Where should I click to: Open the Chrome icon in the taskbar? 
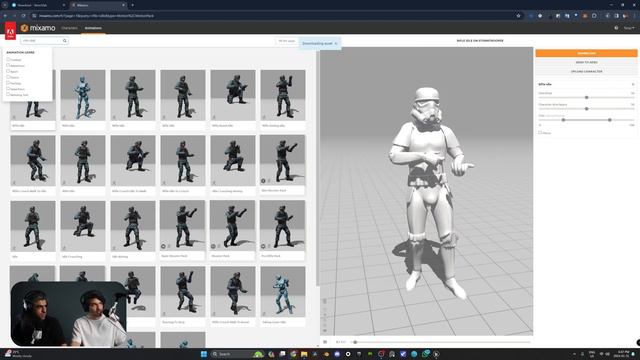(x=293, y=354)
